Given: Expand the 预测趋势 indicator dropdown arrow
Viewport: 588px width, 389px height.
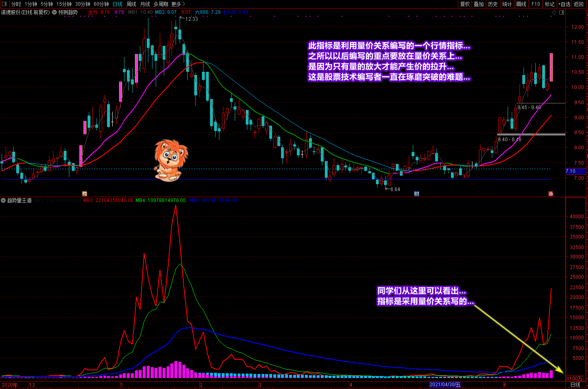Looking at the screenshot, I should (54, 12).
